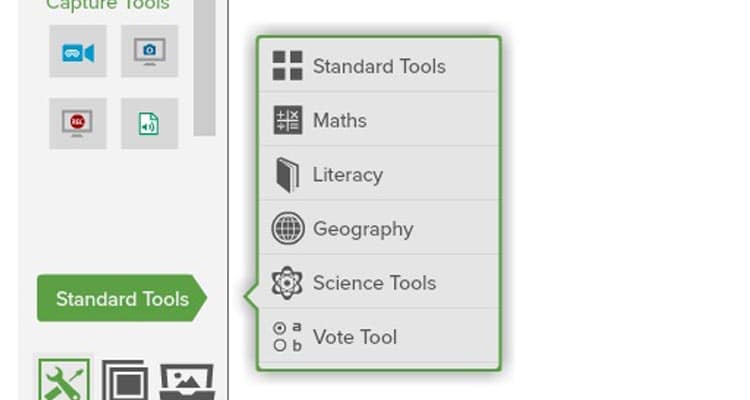Image resolution: width=750 pixels, height=400 pixels.
Task: Open the stacked pages icon
Action: click(125, 381)
